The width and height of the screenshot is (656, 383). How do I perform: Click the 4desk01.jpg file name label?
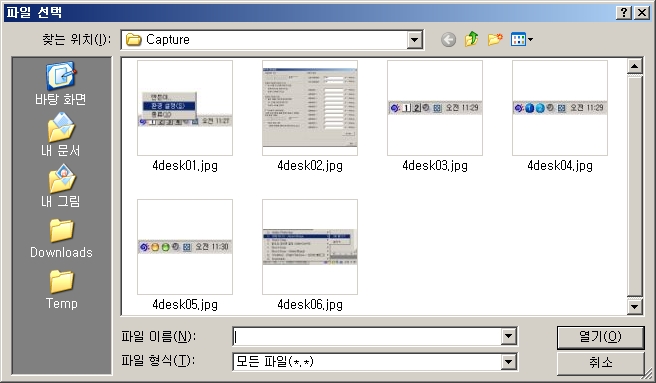point(185,166)
